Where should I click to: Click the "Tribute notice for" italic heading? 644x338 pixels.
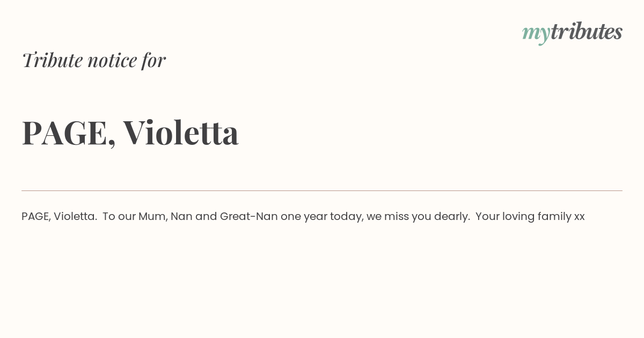[93, 60]
